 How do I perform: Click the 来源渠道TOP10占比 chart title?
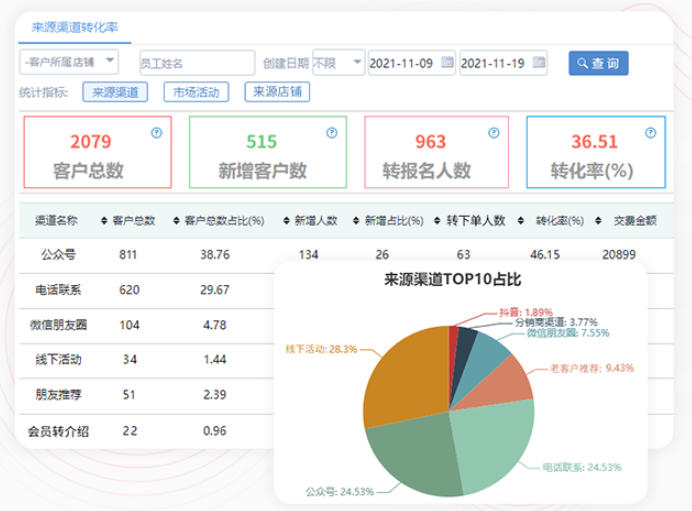tap(452, 279)
